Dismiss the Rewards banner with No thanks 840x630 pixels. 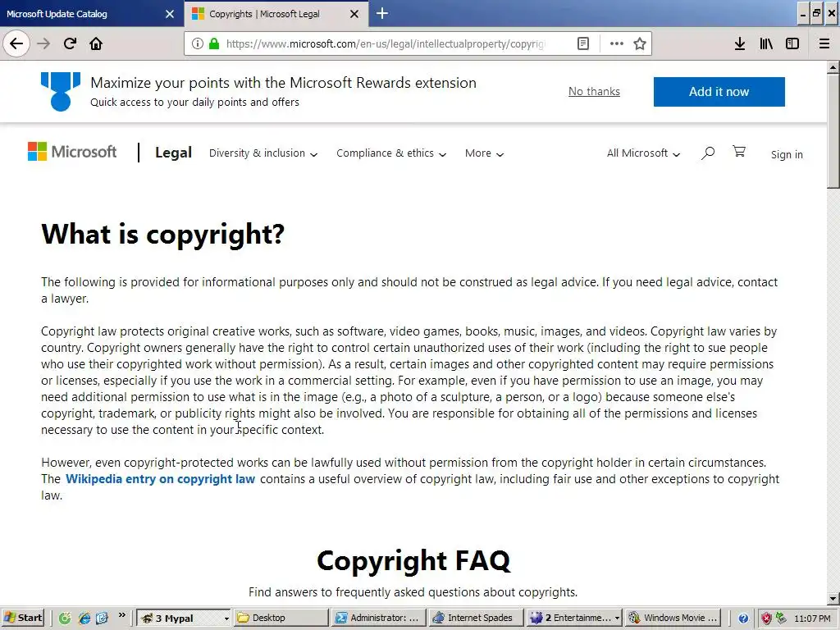click(x=594, y=92)
